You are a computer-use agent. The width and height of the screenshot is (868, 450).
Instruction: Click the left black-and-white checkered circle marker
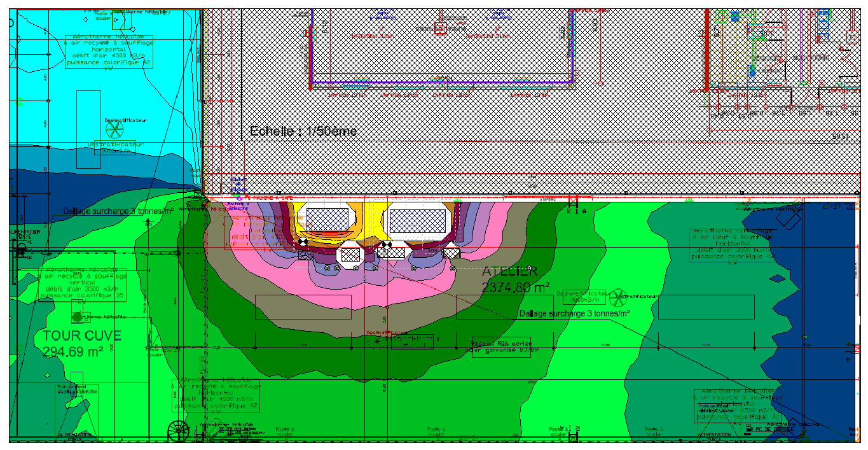pos(303,243)
